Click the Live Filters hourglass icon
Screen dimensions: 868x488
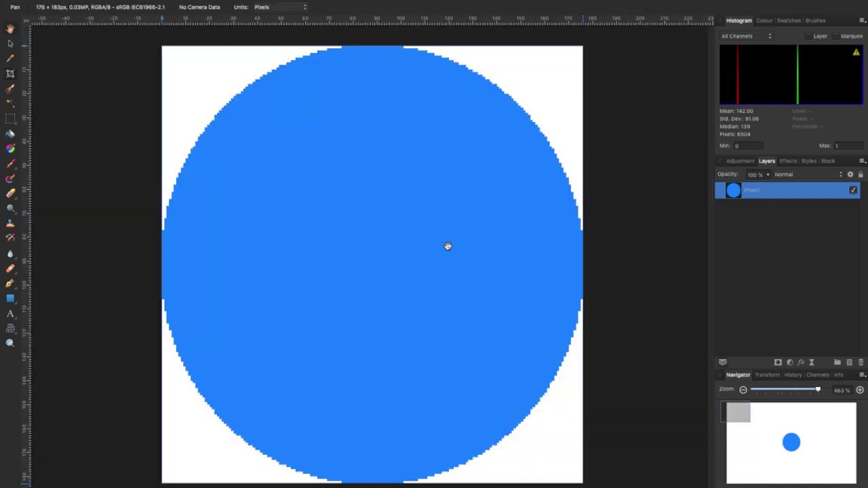point(812,363)
